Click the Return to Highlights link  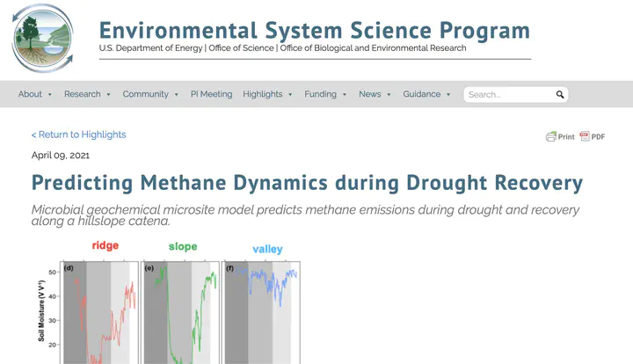[79, 135]
